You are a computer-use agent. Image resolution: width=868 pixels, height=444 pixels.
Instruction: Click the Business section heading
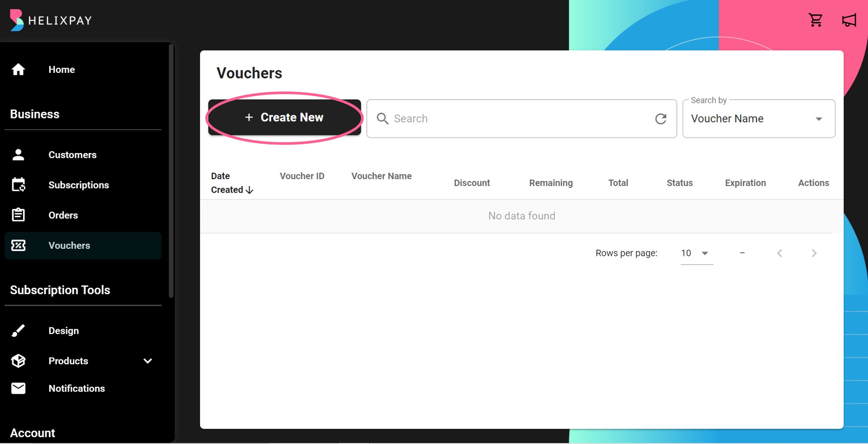click(35, 114)
